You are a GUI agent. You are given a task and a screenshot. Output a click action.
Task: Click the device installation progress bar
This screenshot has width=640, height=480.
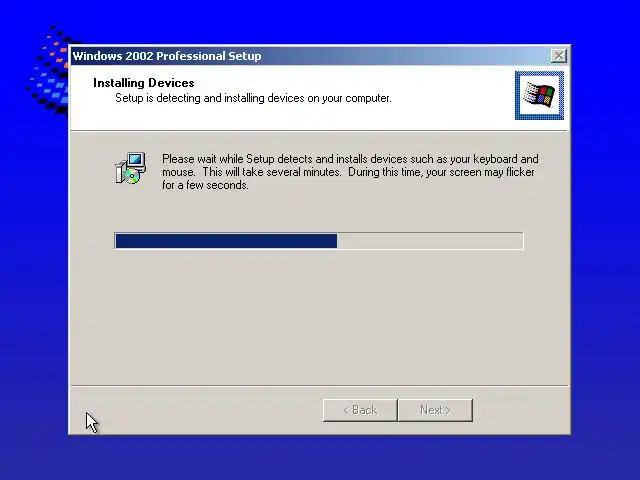[319, 241]
